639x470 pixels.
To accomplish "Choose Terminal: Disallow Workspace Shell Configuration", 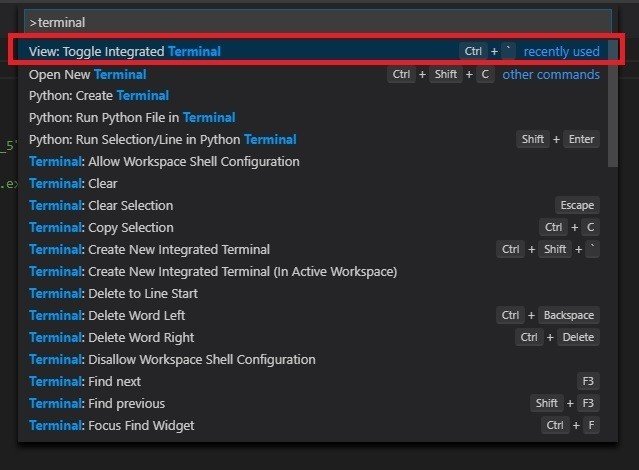I will (x=172, y=360).
